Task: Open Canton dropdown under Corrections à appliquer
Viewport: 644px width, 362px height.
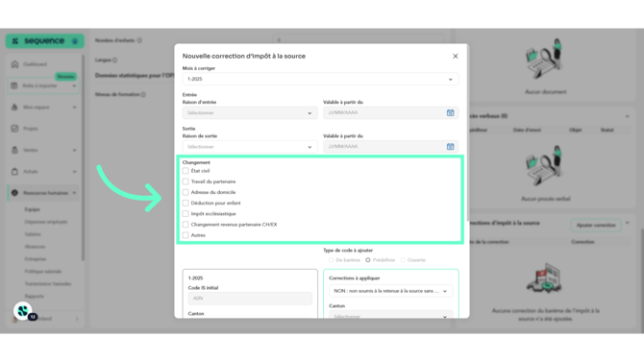Action: 390,315
